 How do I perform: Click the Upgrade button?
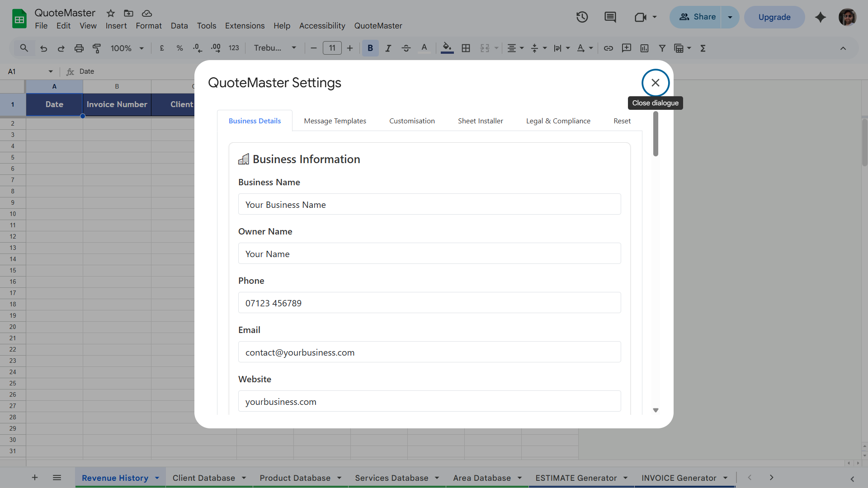(774, 17)
